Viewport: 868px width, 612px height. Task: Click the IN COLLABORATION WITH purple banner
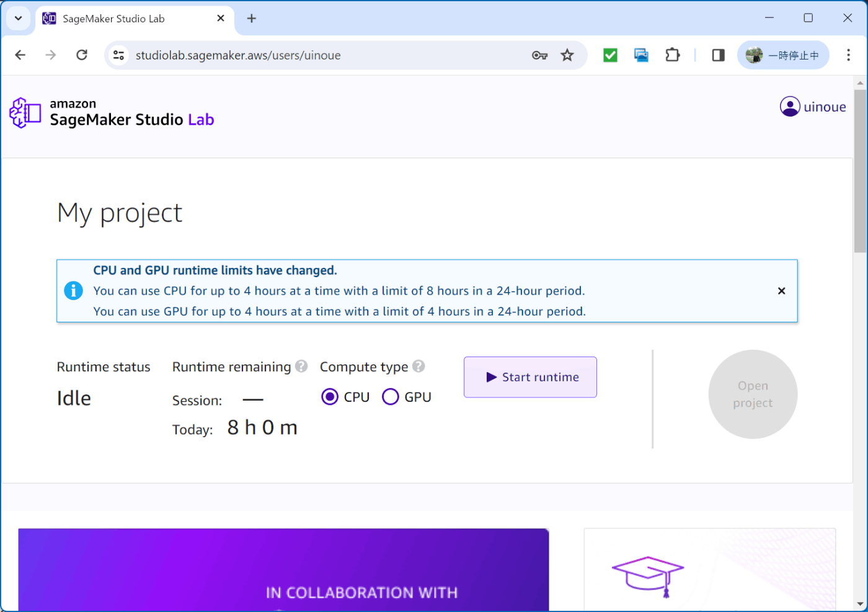pos(283,570)
